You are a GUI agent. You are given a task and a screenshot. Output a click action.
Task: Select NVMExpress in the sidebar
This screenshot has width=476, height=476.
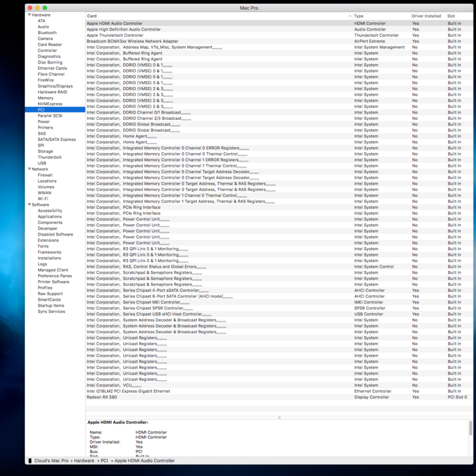(50, 104)
